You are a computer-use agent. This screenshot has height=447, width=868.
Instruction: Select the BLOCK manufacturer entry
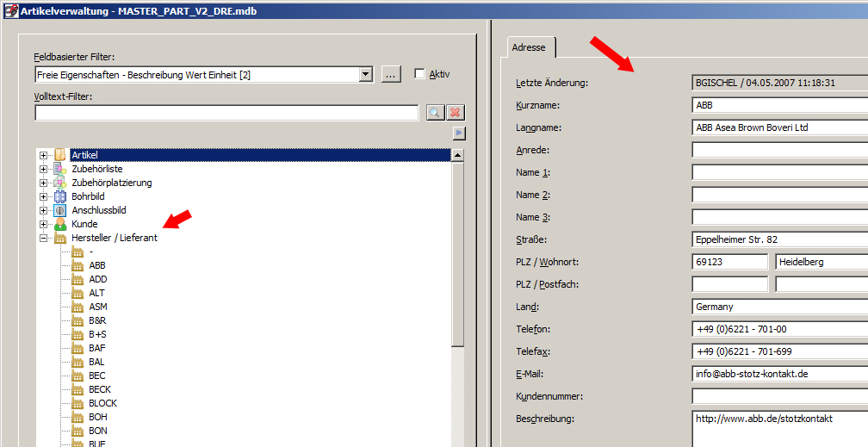tap(103, 403)
